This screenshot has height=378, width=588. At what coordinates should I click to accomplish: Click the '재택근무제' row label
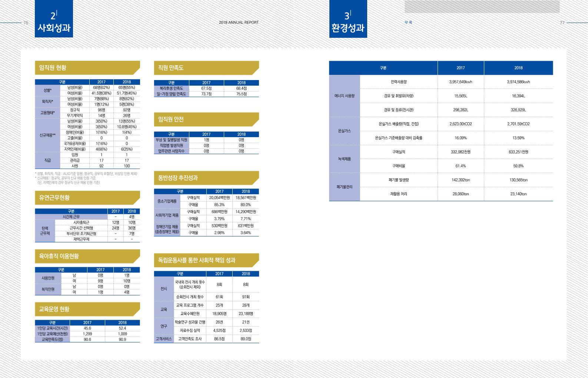point(81,239)
